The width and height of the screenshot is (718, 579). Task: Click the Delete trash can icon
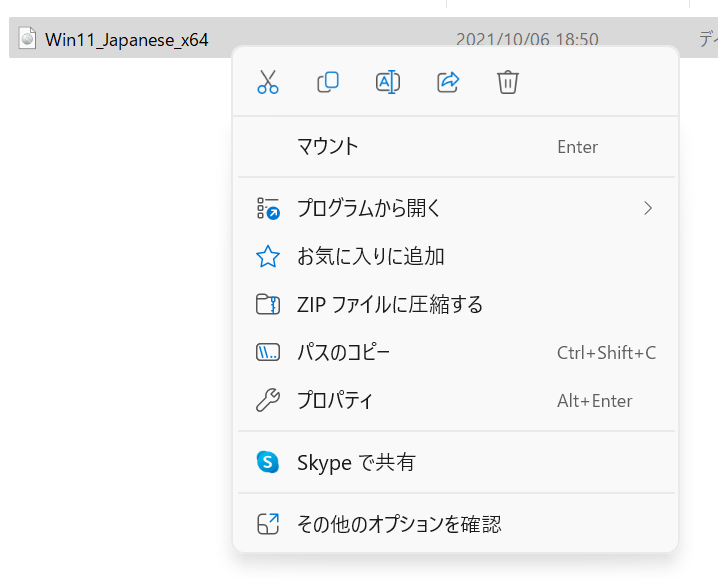[508, 82]
